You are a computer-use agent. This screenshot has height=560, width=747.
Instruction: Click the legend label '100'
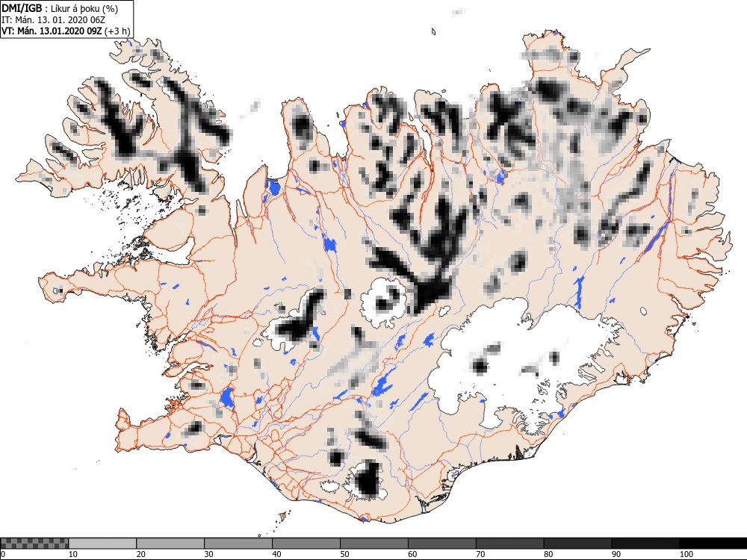point(686,554)
